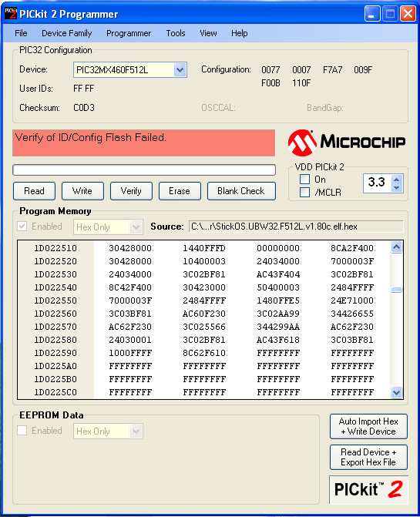The width and height of the screenshot is (420, 517).
Task: Click the Program Memory scrollbar thumb
Action: [x=397, y=290]
